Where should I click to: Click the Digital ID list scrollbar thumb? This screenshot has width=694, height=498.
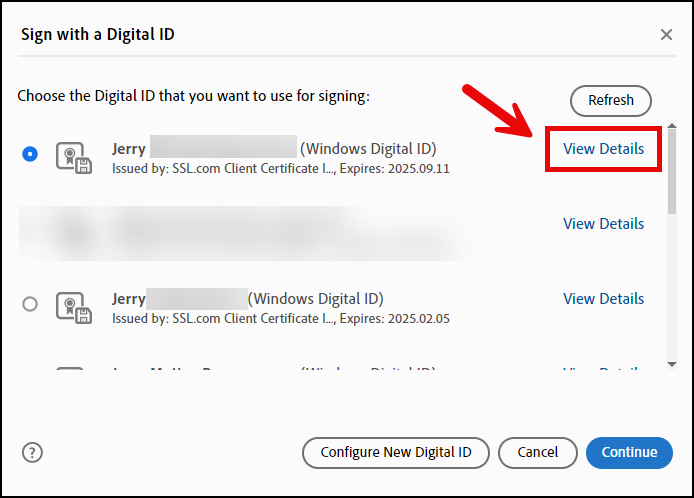[670, 170]
